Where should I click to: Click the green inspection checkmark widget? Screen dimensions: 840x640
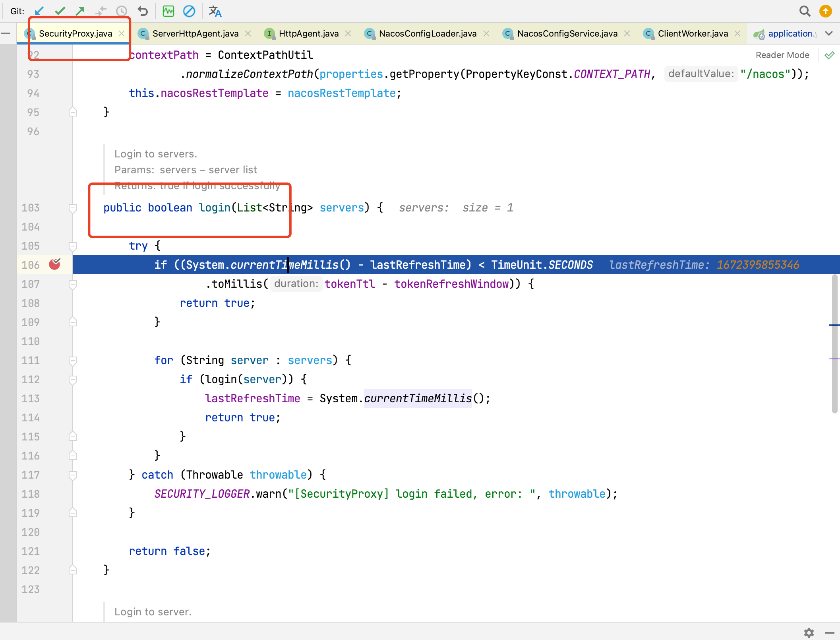point(830,55)
